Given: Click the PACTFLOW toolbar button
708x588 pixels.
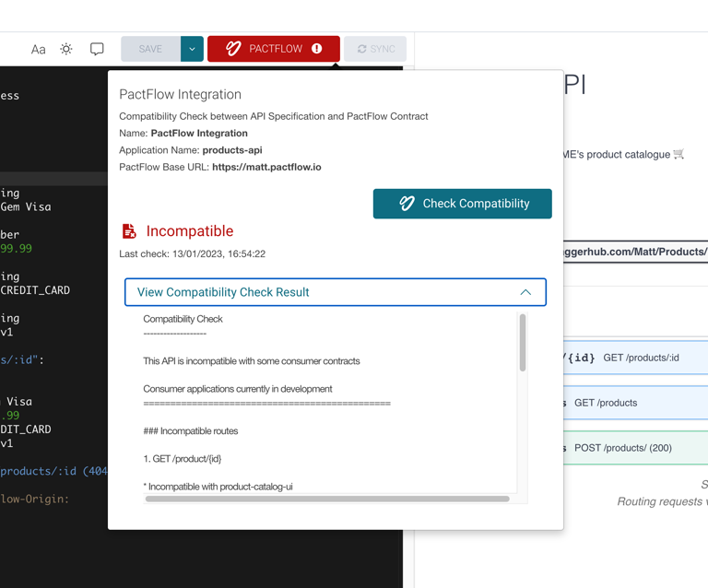Looking at the screenshot, I should coord(274,49).
